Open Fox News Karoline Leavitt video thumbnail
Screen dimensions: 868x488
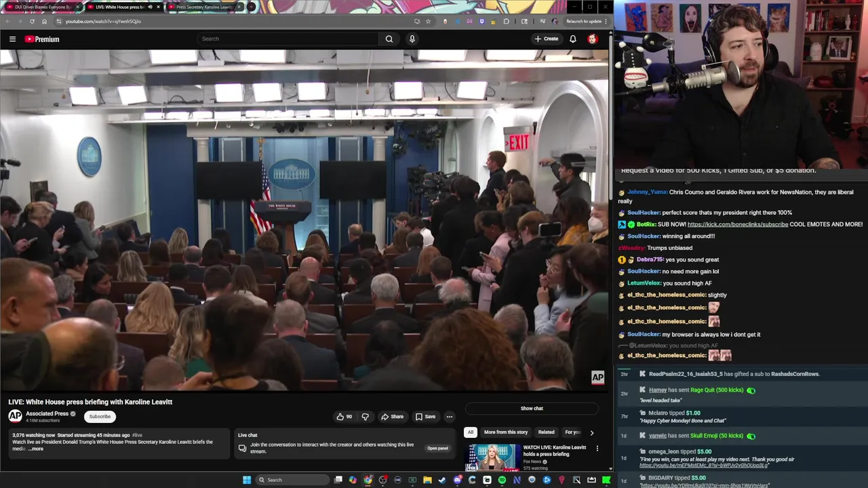(492, 457)
